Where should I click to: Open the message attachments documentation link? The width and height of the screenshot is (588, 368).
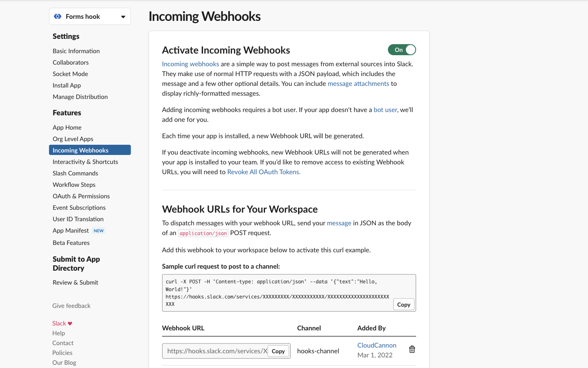358,83
